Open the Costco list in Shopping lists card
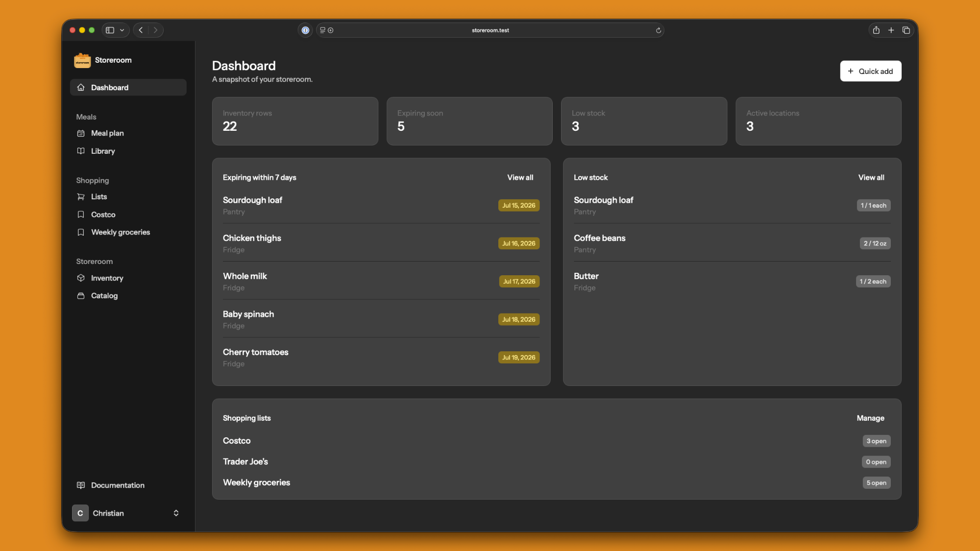Image resolution: width=980 pixels, height=551 pixels. point(237,441)
